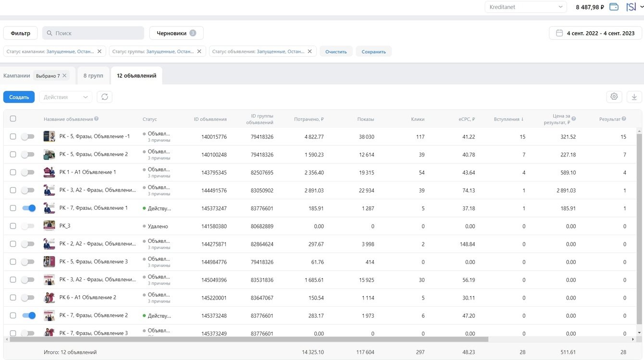Viewport: 644px width, 360px height.
Task: Click calendar icon in date range picker
Action: pos(559,33)
